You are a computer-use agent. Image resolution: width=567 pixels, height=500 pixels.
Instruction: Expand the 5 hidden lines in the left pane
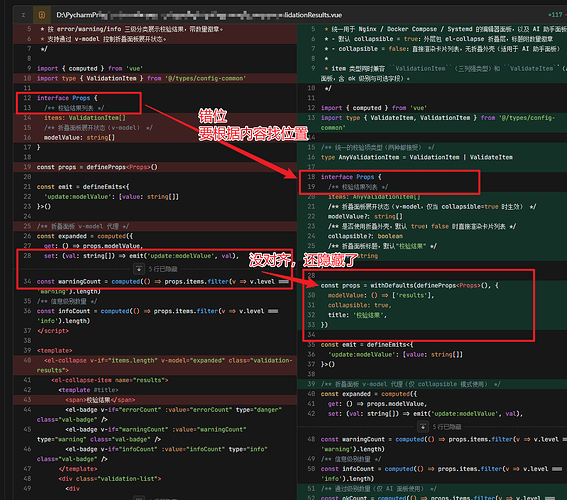pyautogui.click(x=139, y=269)
